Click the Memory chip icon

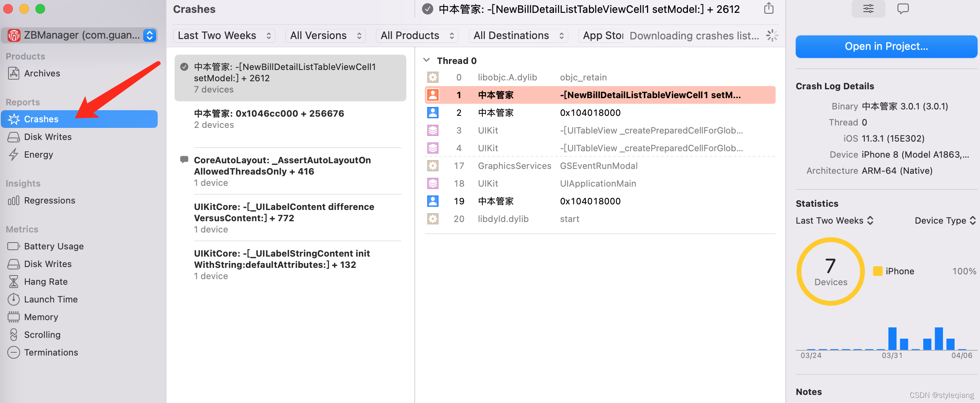click(14, 317)
